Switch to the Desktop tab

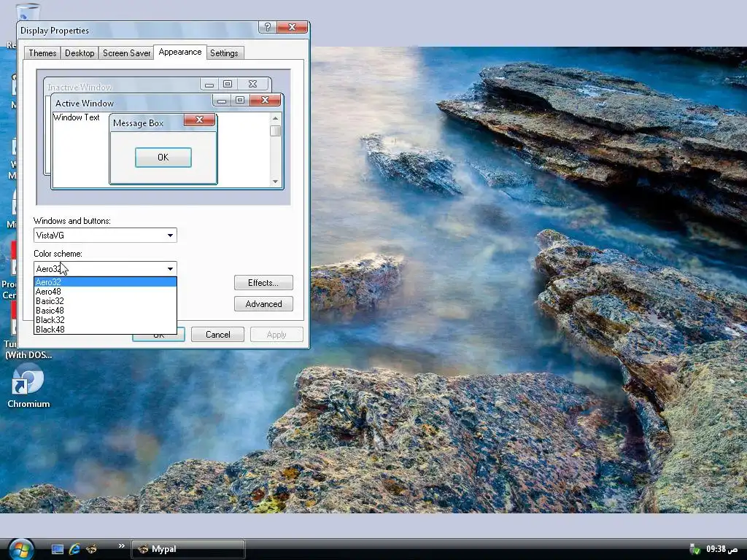point(80,52)
